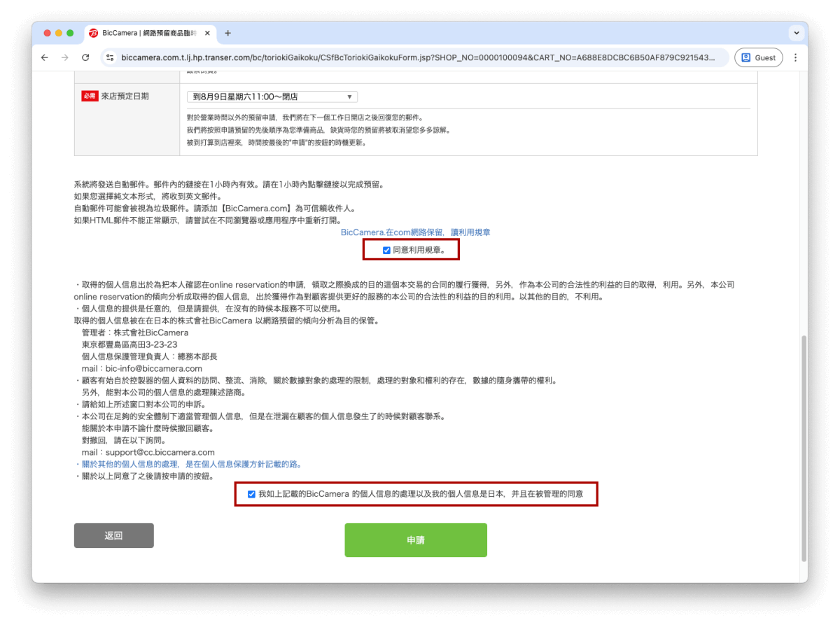
Task: Click the gray 返回 button
Action: (x=114, y=535)
